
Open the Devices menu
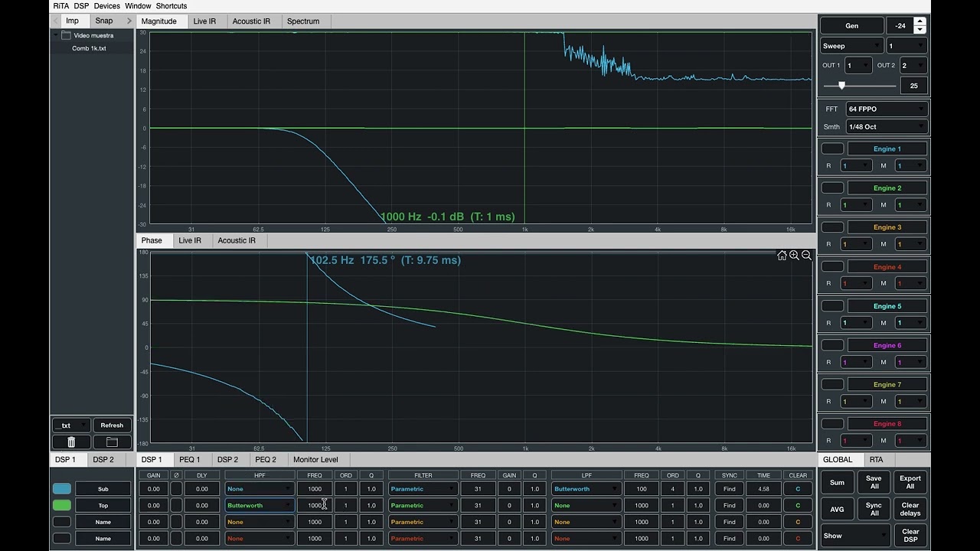[x=107, y=6]
